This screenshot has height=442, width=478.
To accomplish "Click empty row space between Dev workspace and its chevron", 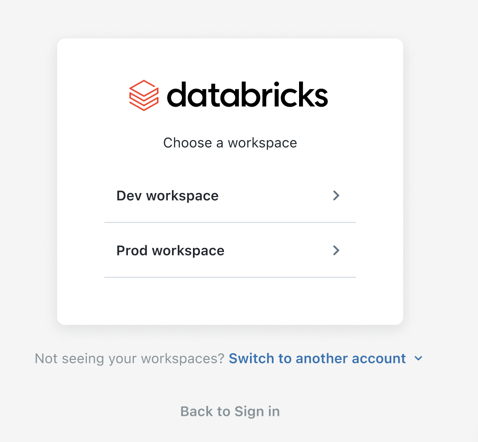I will click(275, 196).
